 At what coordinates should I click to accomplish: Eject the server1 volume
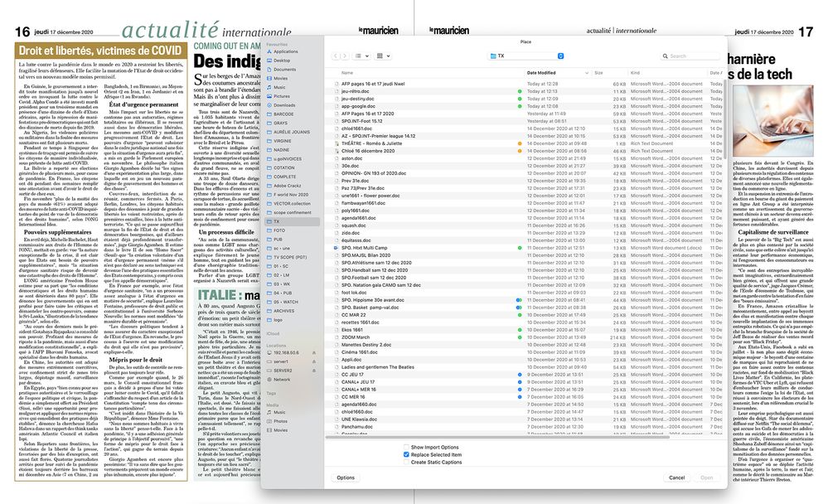pyautogui.click(x=313, y=362)
